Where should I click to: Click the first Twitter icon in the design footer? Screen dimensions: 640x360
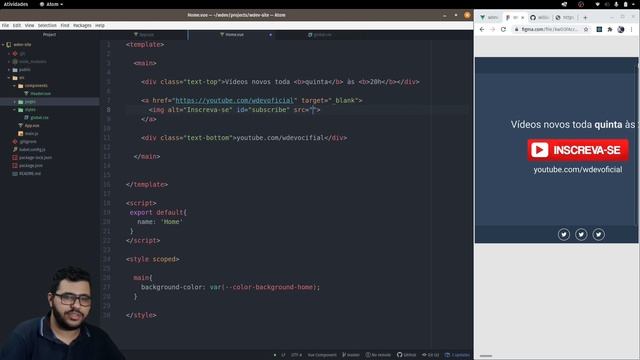(x=564, y=234)
